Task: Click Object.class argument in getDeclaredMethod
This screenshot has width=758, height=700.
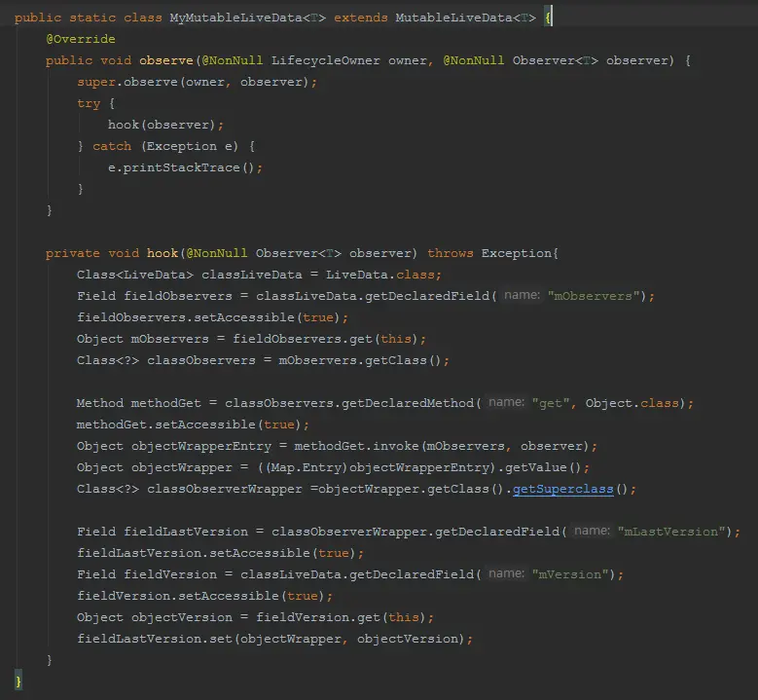Action: (x=632, y=403)
